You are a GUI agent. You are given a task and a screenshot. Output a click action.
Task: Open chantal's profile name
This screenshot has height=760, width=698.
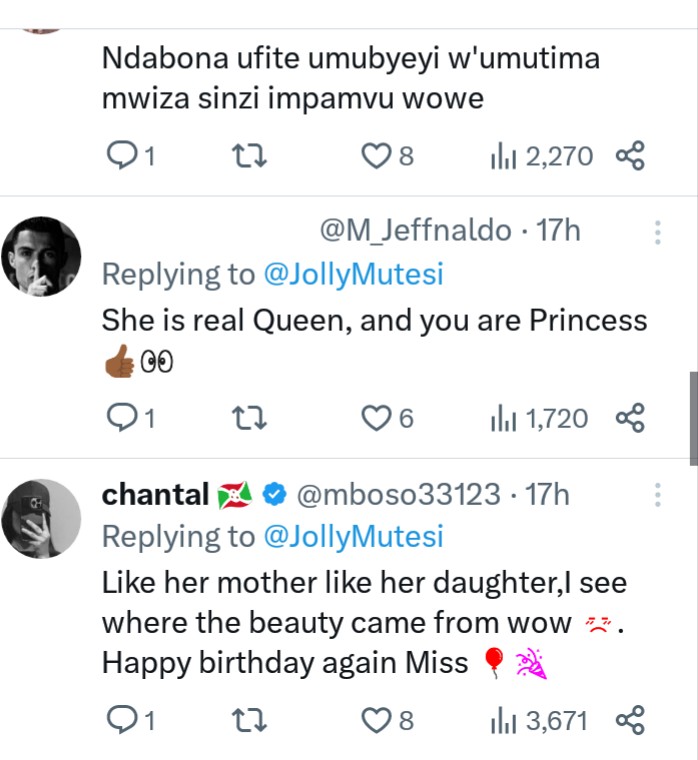(x=155, y=493)
